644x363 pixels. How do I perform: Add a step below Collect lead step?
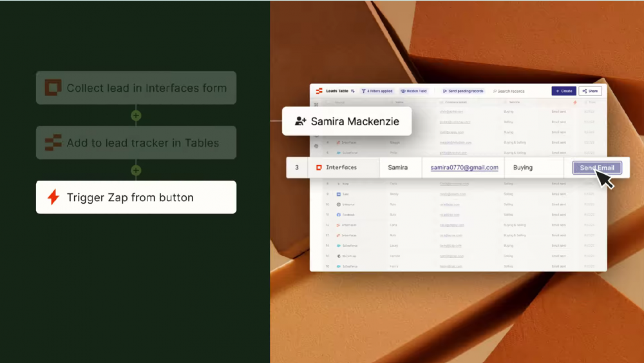(136, 116)
